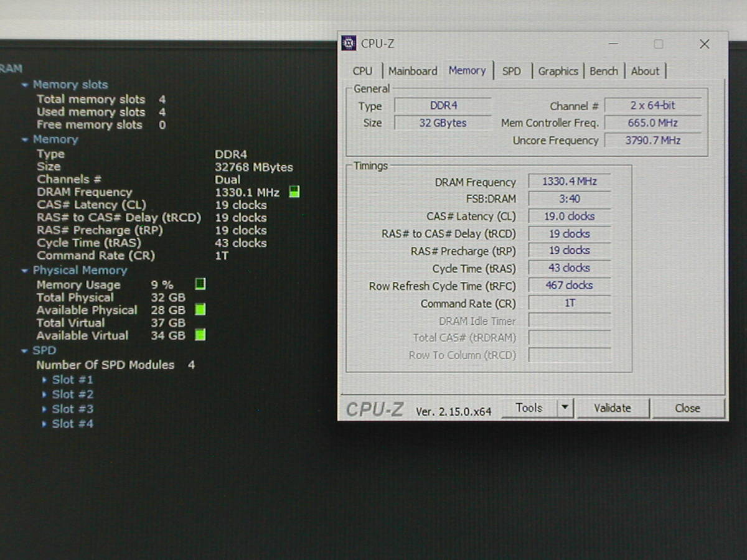The image size is (747, 560).
Task: Open the Tools dropdown arrow
Action: point(565,408)
